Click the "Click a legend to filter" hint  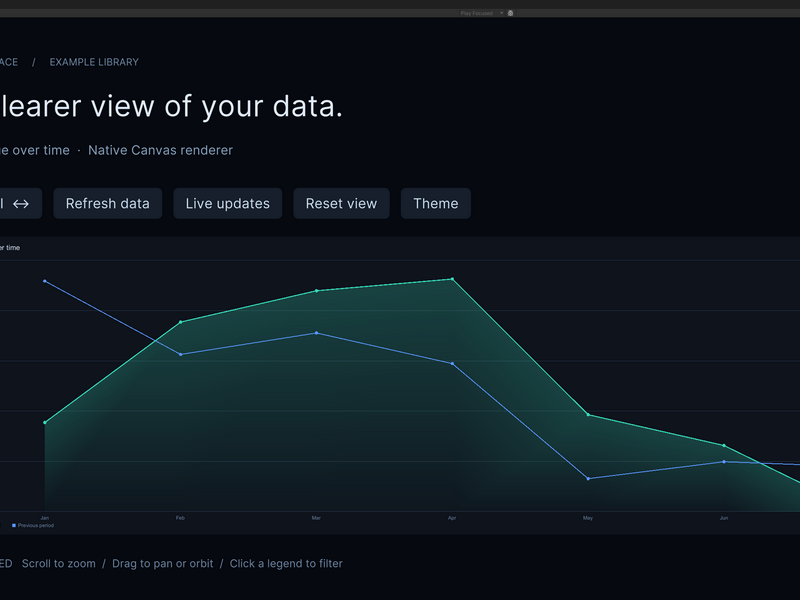click(286, 563)
